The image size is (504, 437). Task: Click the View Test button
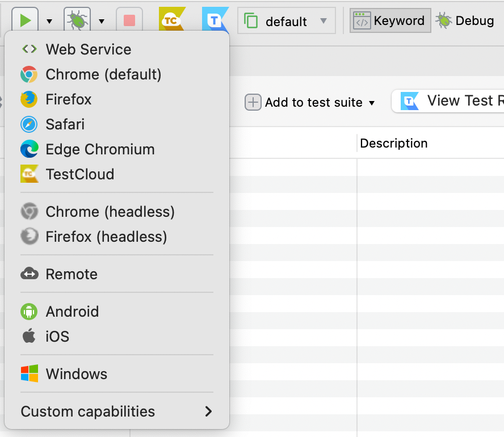coord(448,101)
